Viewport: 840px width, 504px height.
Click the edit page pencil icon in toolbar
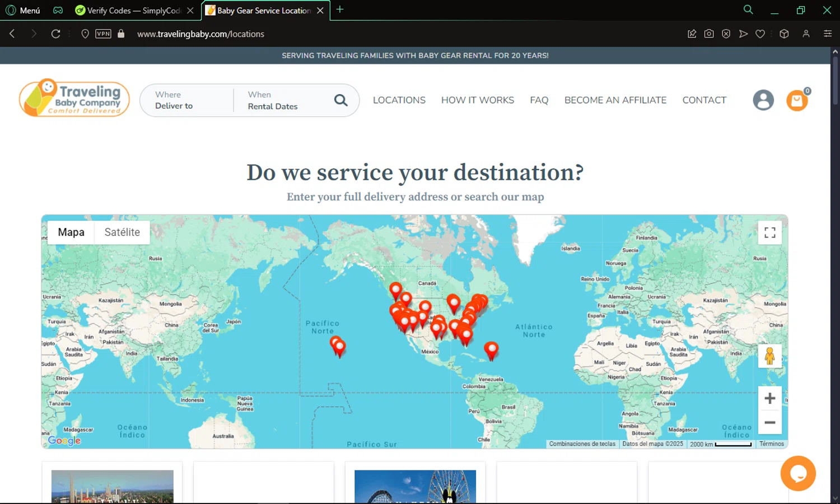pyautogui.click(x=692, y=34)
